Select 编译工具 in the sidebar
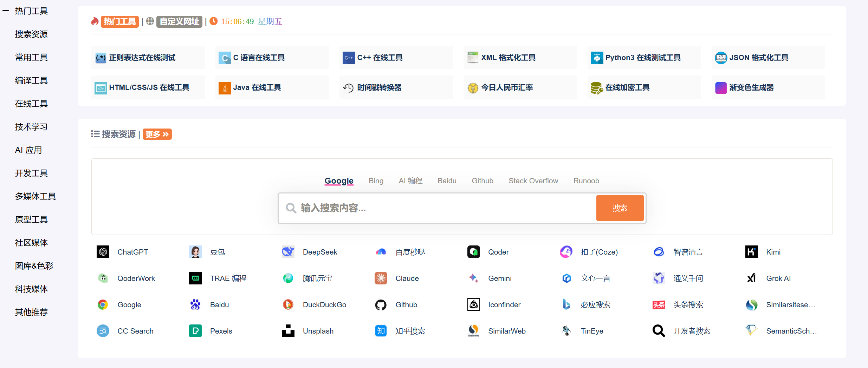Screen dimensions: 868x368 click(x=31, y=80)
